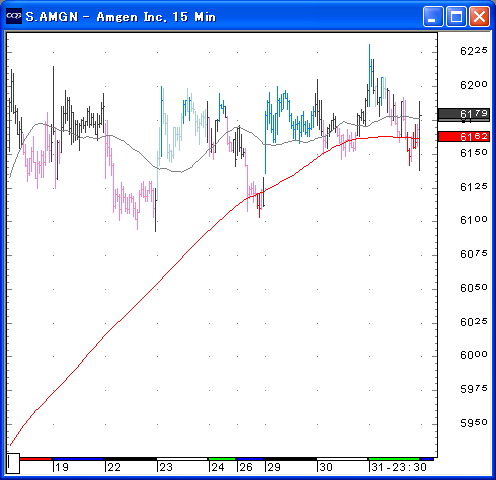Click the red 6162 price marker
This screenshot has width=496, height=480.
tap(464, 137)
